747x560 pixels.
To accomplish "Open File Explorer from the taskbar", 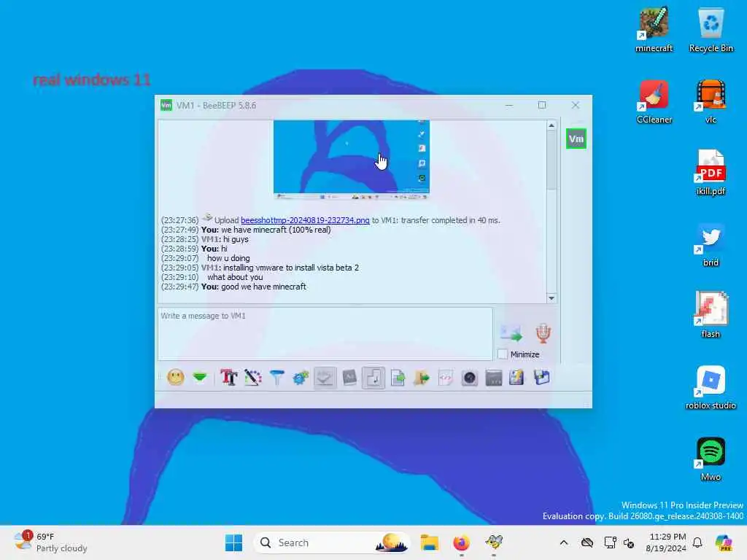I will [x=429, y=542].
